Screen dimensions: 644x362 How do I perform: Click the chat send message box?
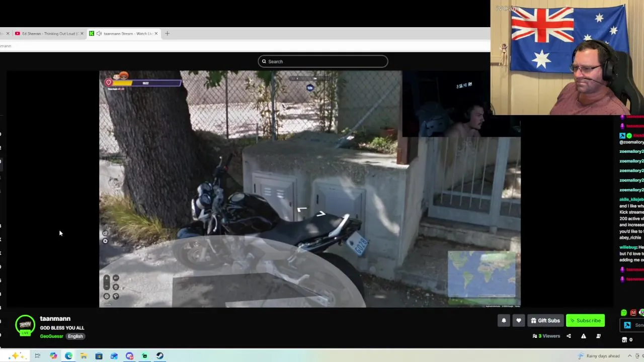(x=632, y=325)
